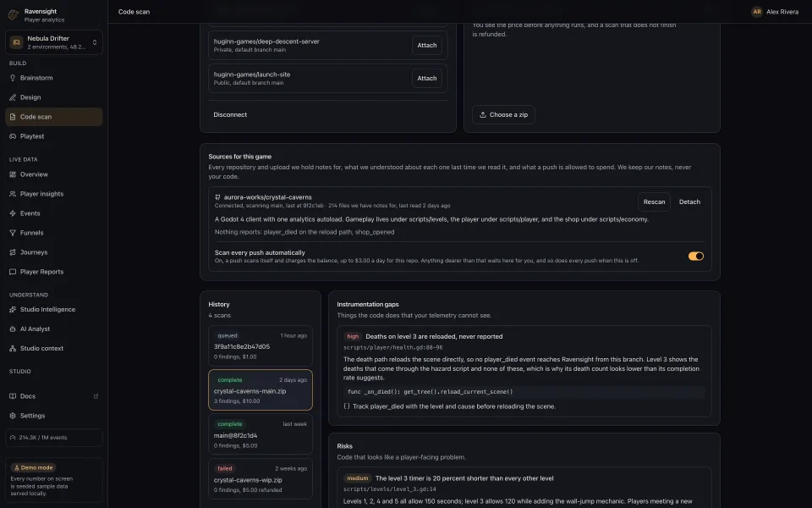Click the AR avatar icon
The height and width of the screenshot is (508, 812).
pyautogui.click(x=756, y=11)
